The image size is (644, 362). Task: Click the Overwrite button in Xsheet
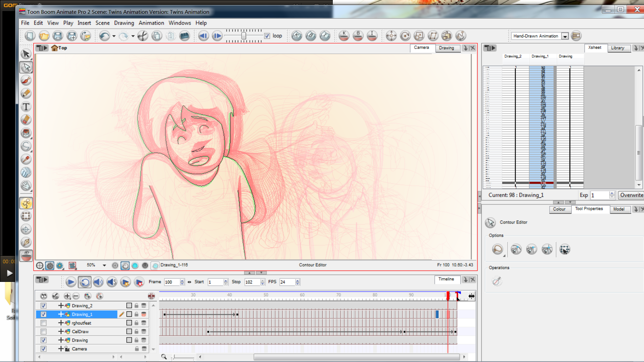[631, 195]
